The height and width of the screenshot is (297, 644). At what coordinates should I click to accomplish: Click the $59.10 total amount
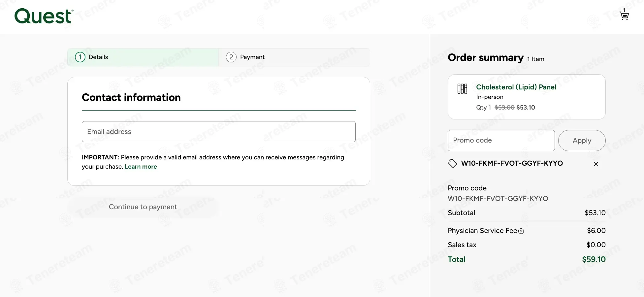[594, 259]
